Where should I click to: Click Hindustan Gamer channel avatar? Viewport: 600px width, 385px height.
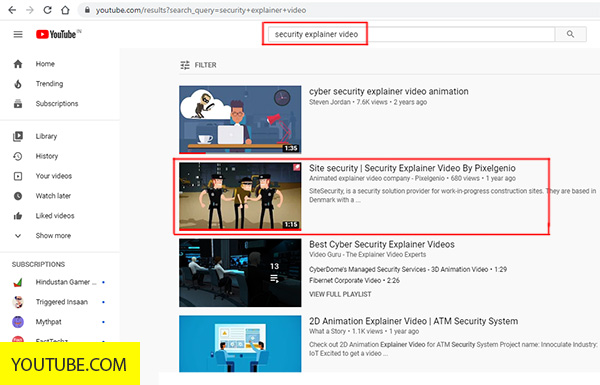[18, 282]
